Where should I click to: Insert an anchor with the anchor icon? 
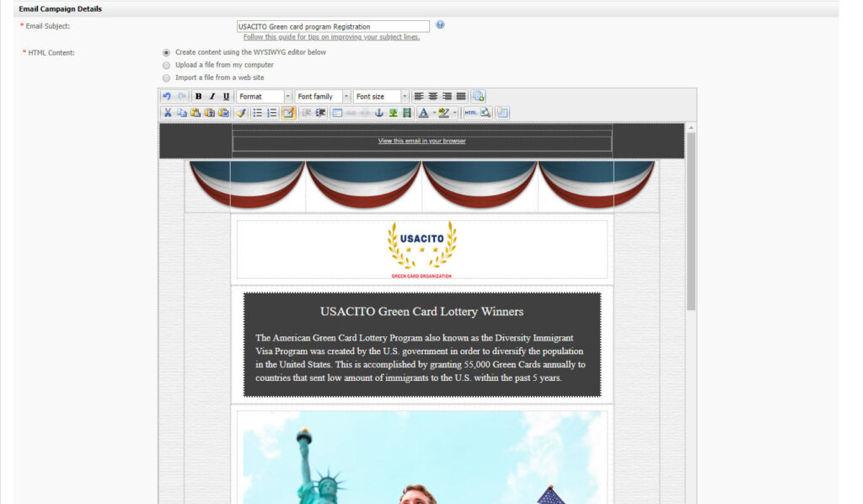click(378, 113)
